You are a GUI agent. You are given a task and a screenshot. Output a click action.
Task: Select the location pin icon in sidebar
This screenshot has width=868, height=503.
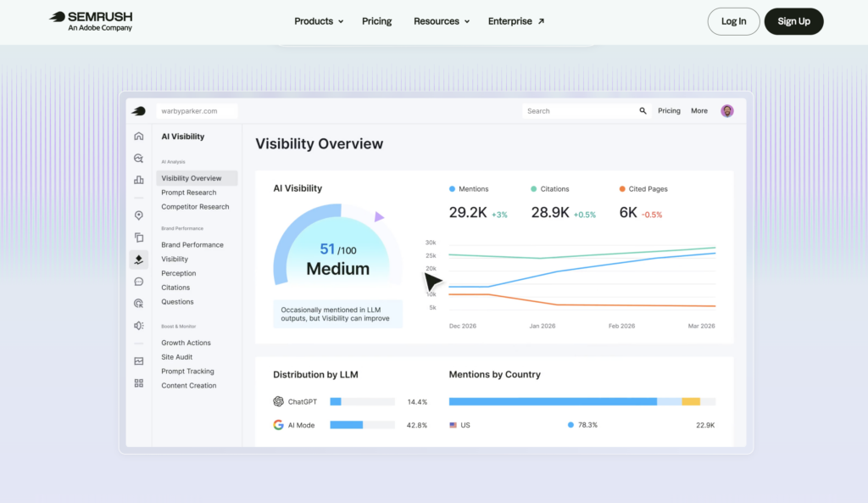click(x=138, y=215)
